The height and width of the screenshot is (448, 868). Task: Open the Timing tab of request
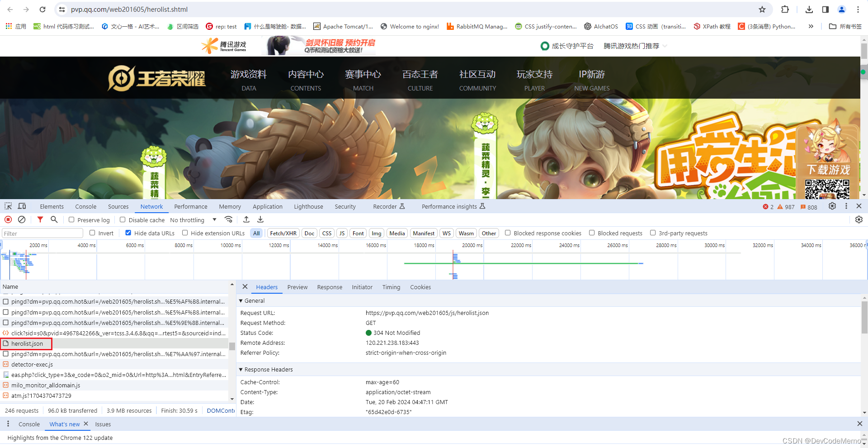point(391,287)
